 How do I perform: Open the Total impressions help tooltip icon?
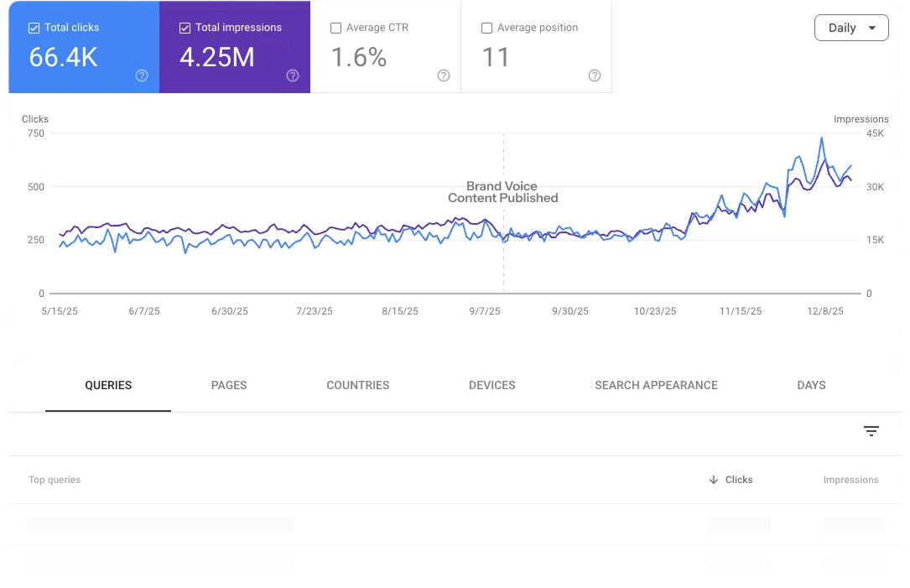[x=293, y=75]
